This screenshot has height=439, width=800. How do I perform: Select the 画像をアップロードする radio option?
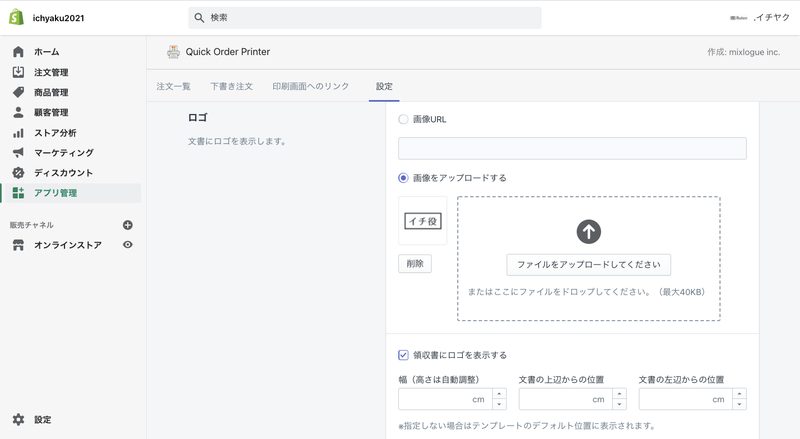403,178
